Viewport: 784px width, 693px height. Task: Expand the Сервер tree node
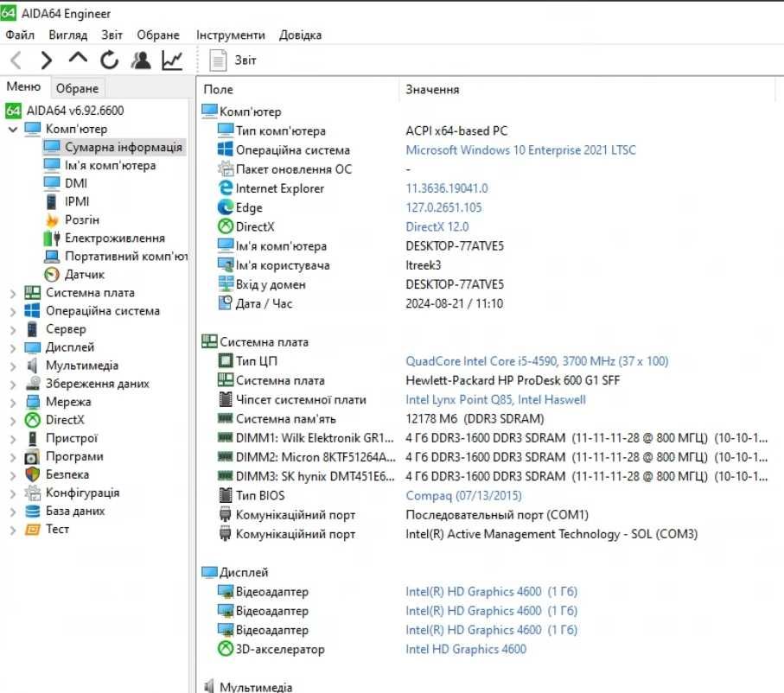click(x=13, y=330)
